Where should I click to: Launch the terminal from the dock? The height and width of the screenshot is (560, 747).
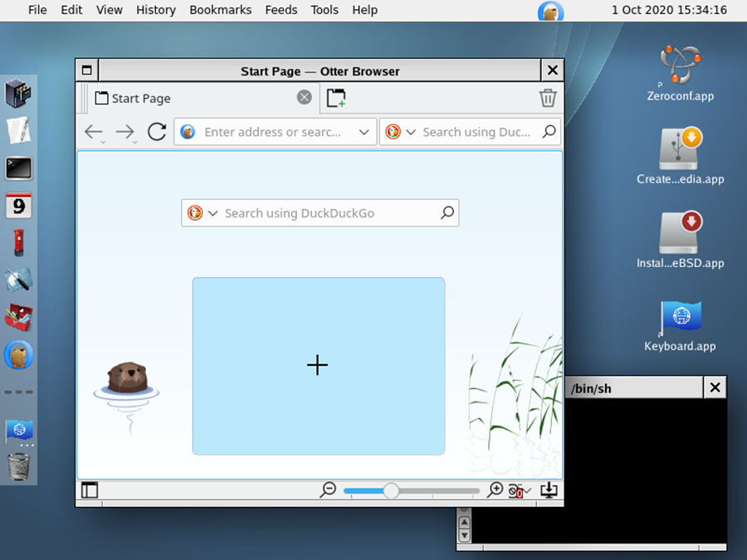click(x=18, y=168)
